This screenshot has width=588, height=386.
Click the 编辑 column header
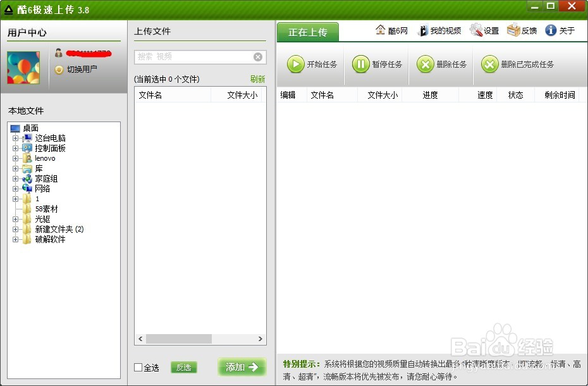point(291,95)
